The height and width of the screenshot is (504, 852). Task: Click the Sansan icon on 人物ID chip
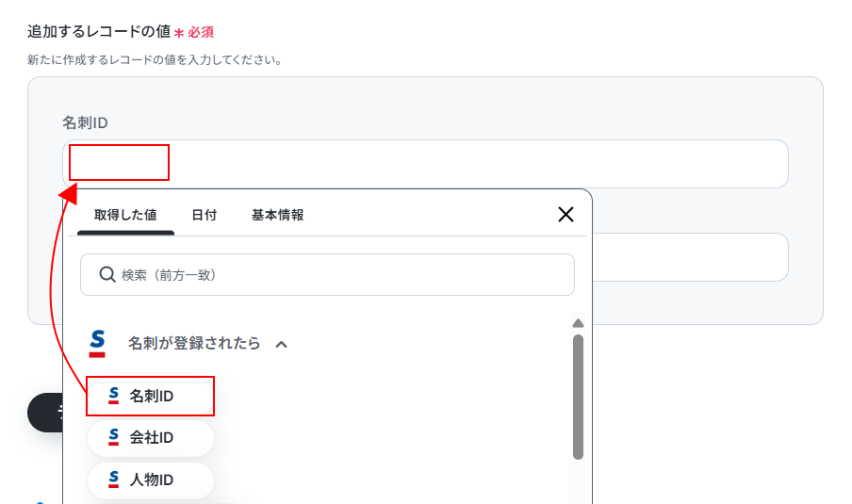point(113,480)
